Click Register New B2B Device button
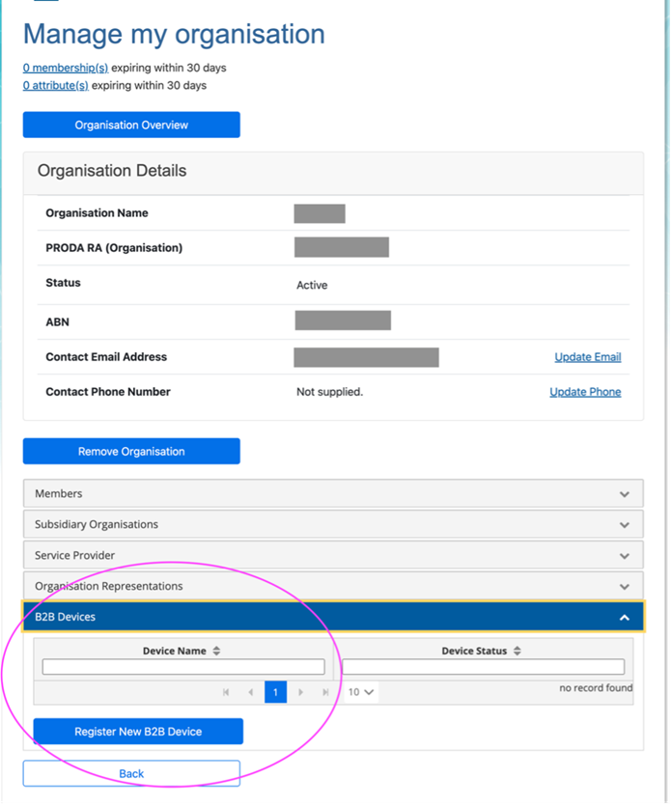This screenshot has height=806, width=672. point(138,732)
